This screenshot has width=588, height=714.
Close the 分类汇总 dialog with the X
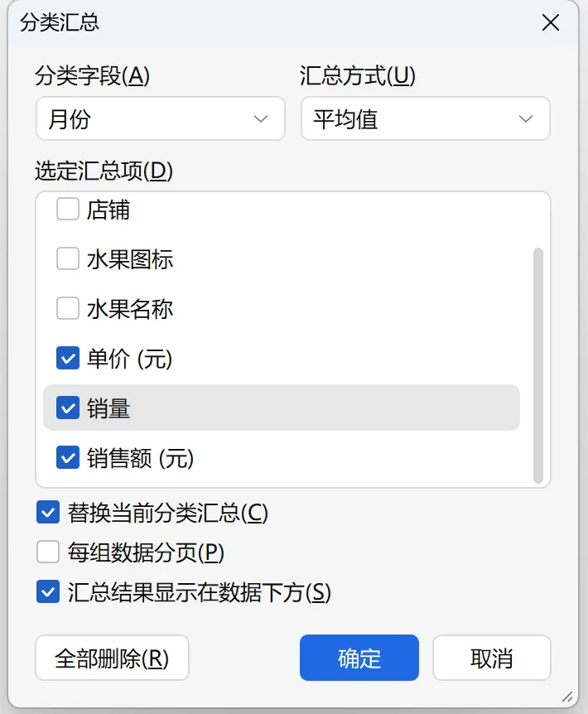[551, 22]
